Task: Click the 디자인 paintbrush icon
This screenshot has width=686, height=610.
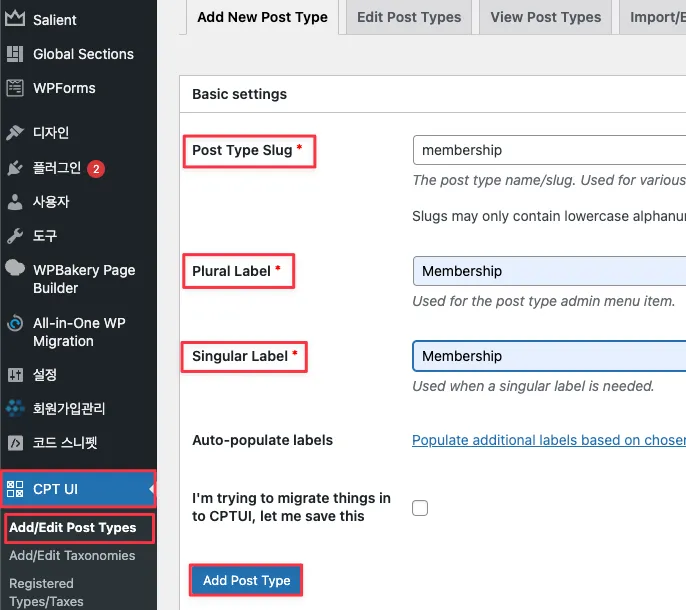Action: (15, 133)
